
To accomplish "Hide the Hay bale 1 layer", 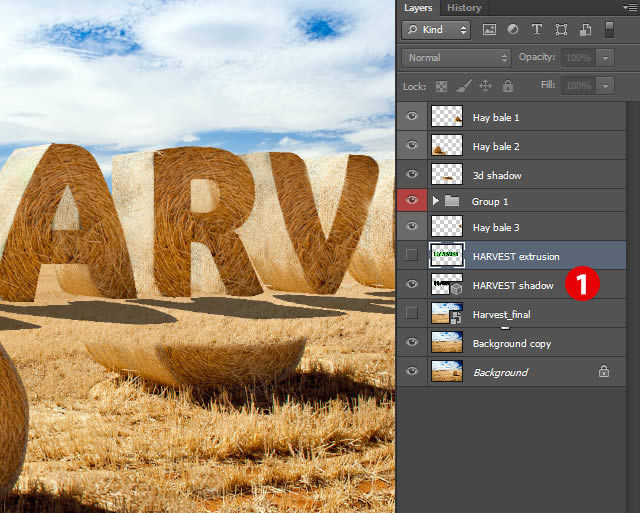I will click(x=412, y=116).
